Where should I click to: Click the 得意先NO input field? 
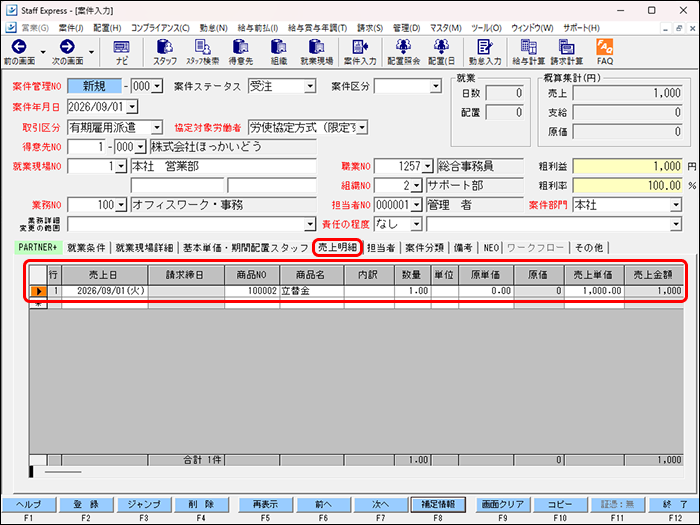click(x=86, y=147)
